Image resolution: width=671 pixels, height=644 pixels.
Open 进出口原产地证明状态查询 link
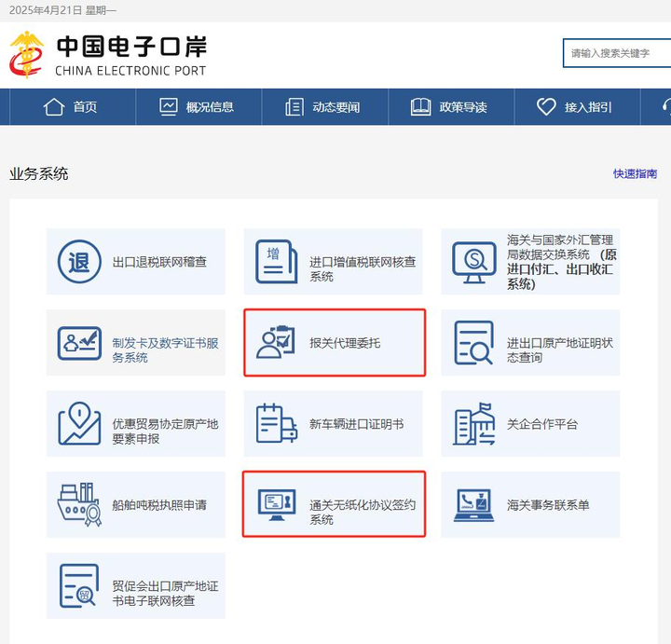tap(530, 342)
